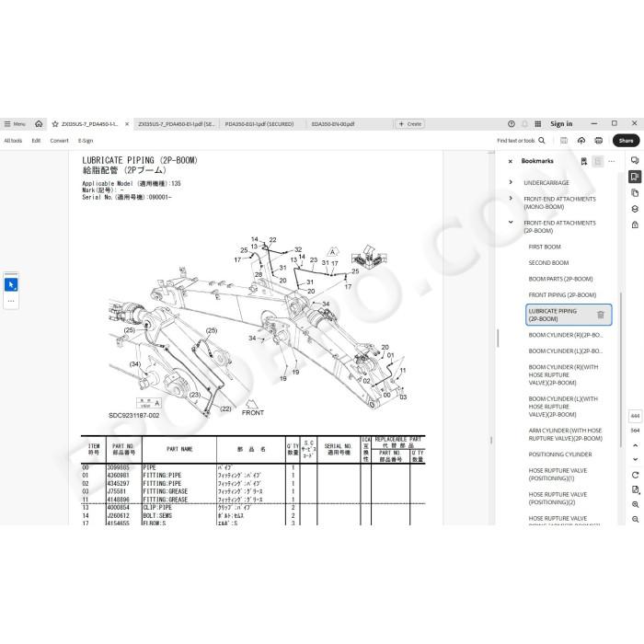Open the comments panel icon
This screenshot has width=644, height=644.
click(x=635, y=161)
